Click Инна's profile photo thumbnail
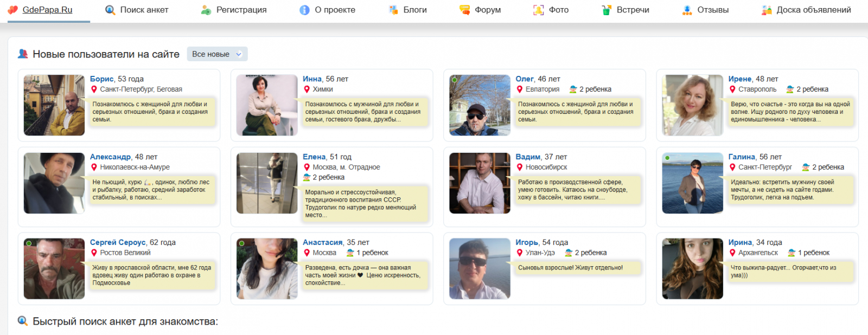The width and height of the screenshot is (868, 335). point(267,105)
